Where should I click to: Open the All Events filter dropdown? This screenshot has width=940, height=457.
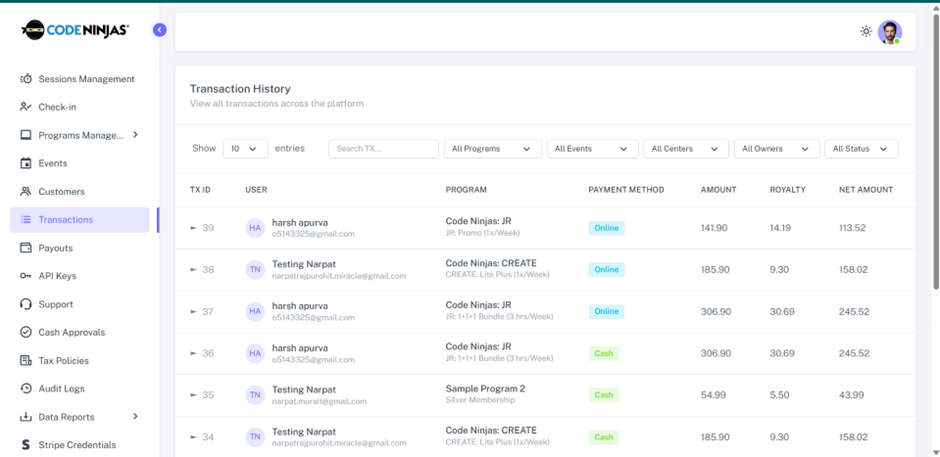[x=592, y=149]
